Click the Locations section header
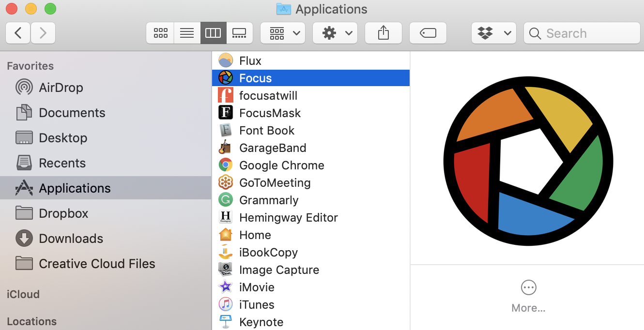 pyautogui.click(x=31, y=321)
